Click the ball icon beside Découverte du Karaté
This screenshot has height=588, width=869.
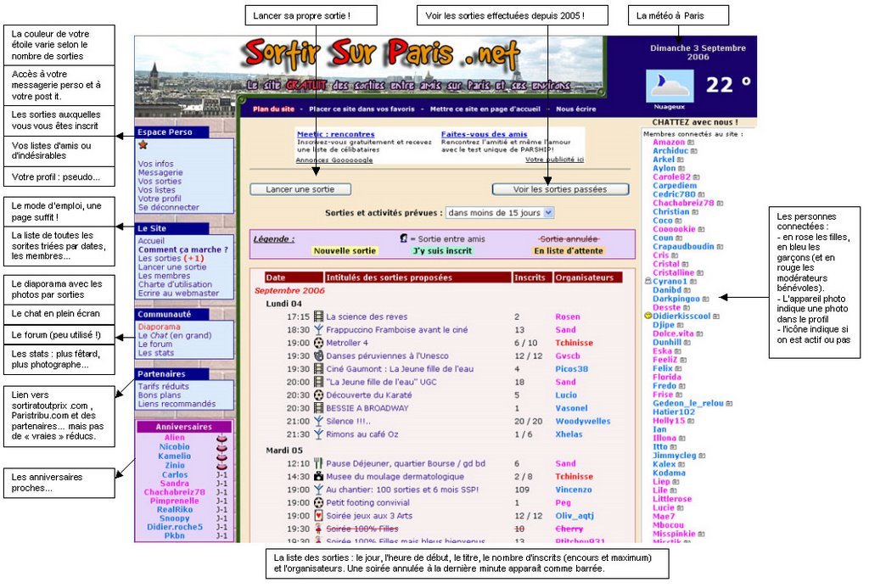tap(318, 395)
